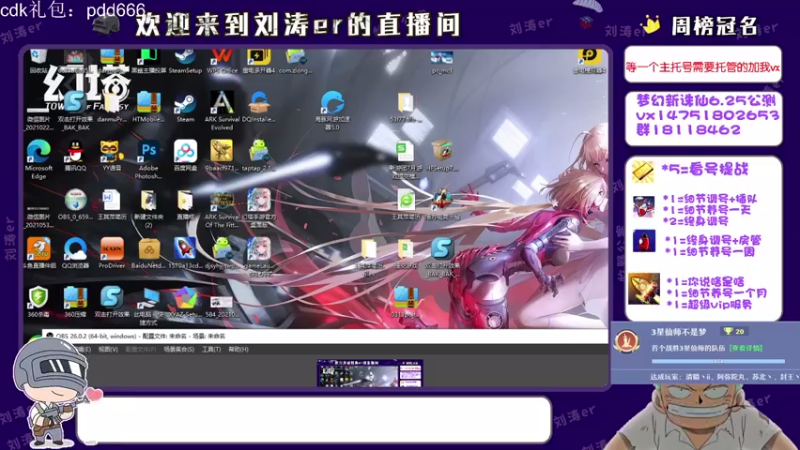800x450 pixels.
Task: Click the achievement progress bar
Action: click(718, 361)
